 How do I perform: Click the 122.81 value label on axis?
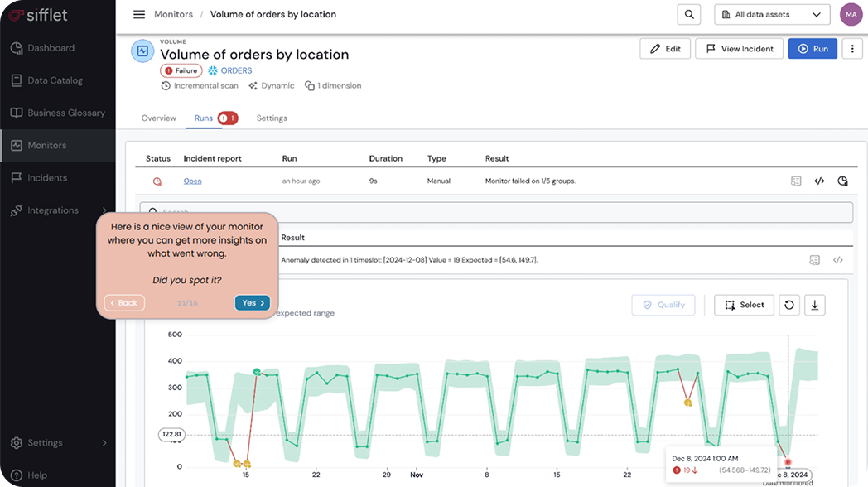171,435
